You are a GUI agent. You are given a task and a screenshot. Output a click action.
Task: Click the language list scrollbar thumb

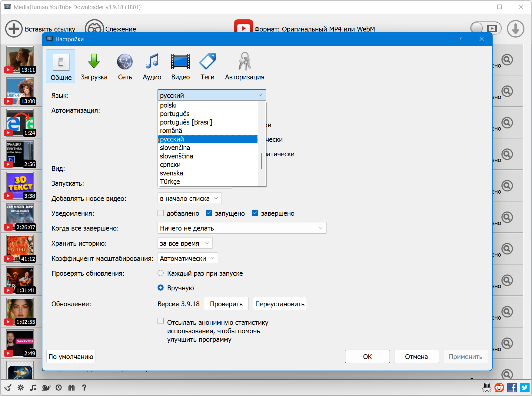261,161
